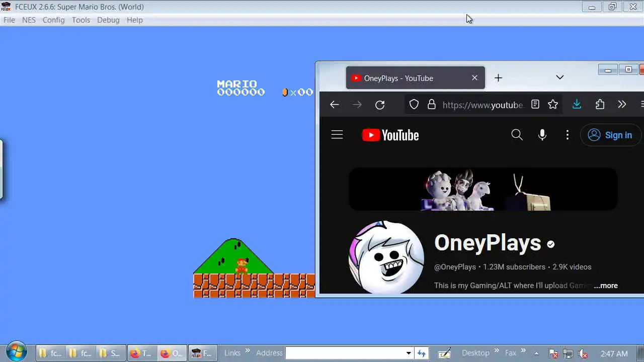
Task: Close the OneyPlays - YouTube tab
Action: (474, 78)
